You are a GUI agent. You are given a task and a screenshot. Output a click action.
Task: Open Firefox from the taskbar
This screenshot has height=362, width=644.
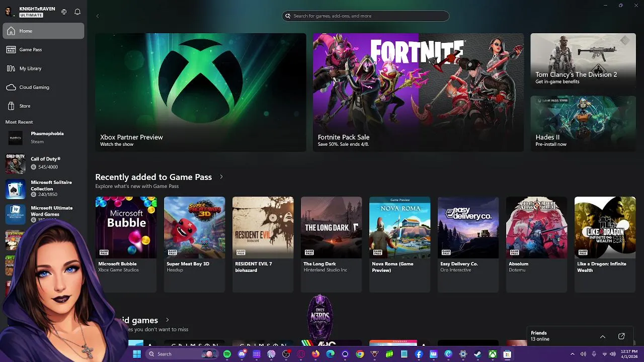pyautogui.click(x=315, y=354)
